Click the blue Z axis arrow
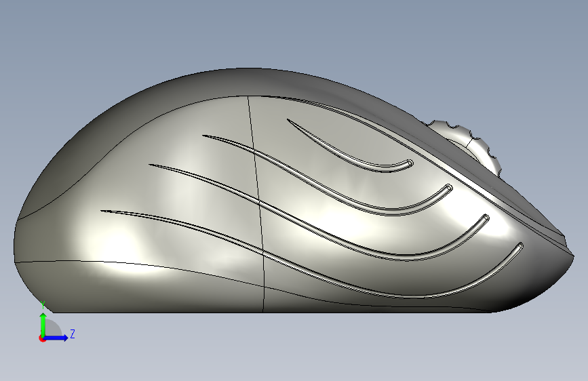Viewport: 588px width, 381px height. pyautogui.click(x=56, y=338)
